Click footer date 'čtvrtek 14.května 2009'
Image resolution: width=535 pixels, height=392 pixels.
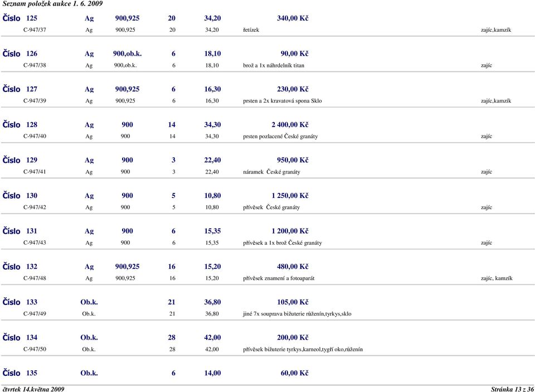click(x=33, y=388)
